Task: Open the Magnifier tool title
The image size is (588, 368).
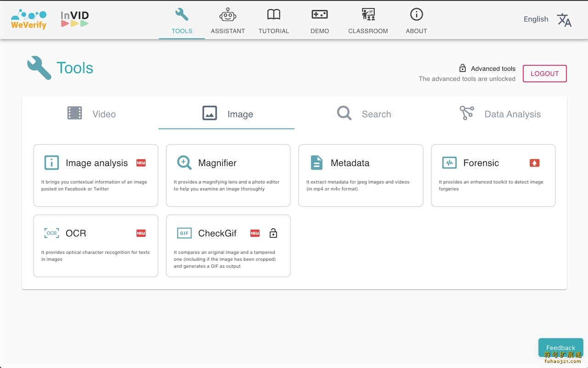Action: [x=217, y=163]
